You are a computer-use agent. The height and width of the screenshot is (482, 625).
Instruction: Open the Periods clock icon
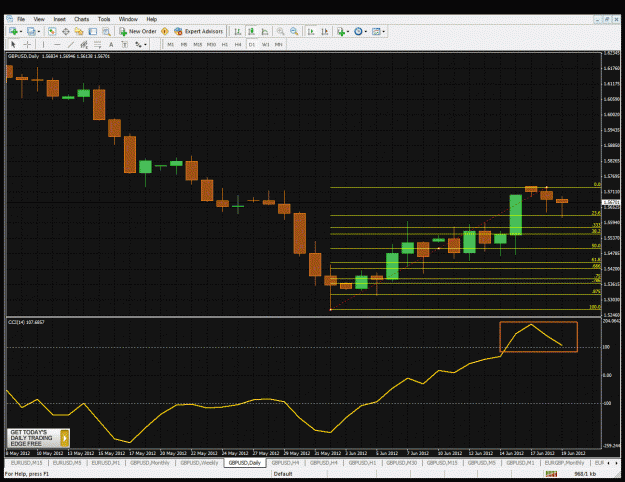pyautogui.click(x=358, y=31)
